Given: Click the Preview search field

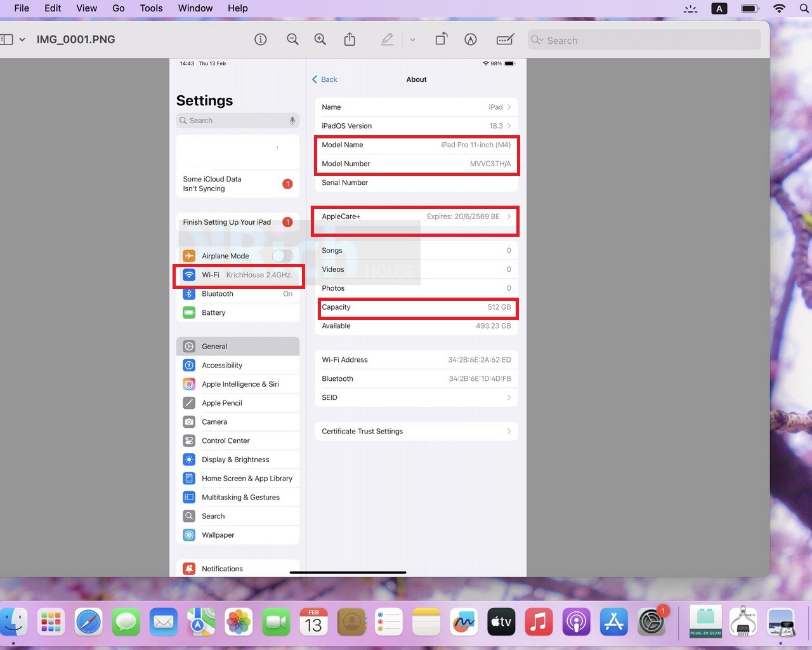Looking at the screenshot, I should [x=645, y=40].
